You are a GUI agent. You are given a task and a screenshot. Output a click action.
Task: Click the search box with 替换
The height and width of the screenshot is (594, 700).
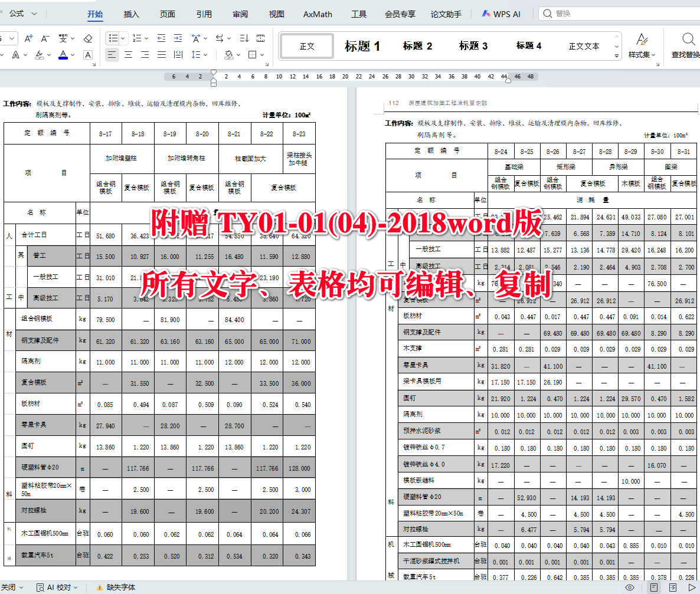point(620,14)
